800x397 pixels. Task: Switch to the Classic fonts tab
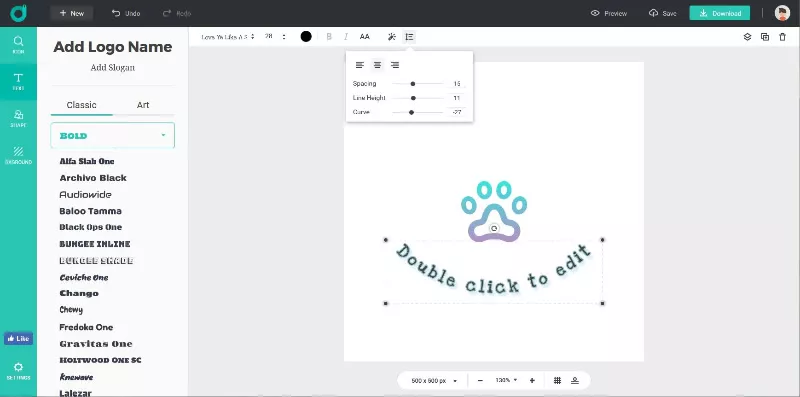(x=82, y=105)
